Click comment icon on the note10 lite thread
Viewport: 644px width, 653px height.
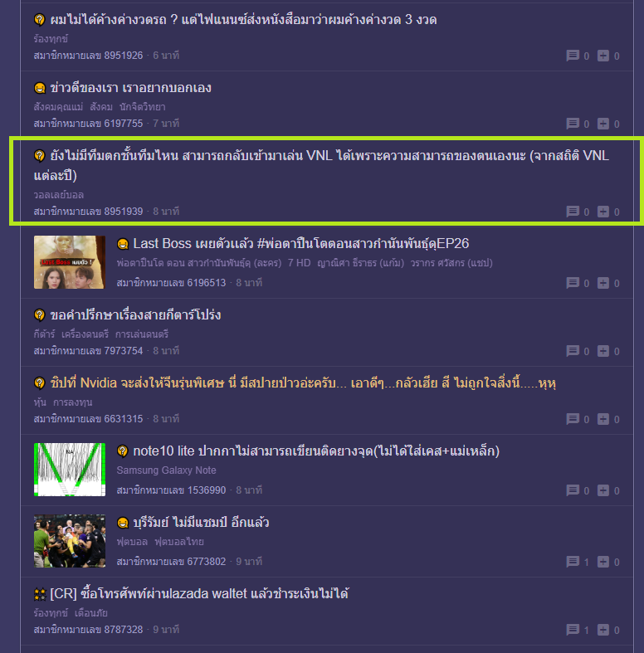coord(573,490)
